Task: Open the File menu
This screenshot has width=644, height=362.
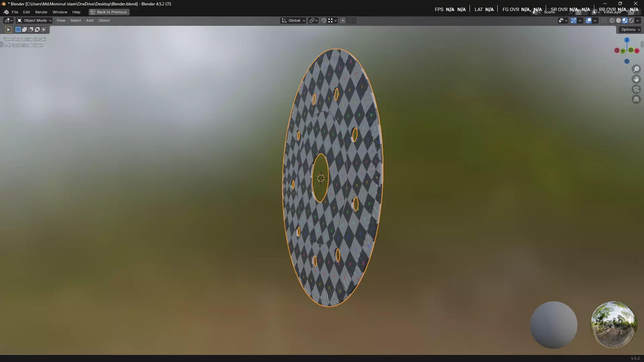Action: point(15,12)
